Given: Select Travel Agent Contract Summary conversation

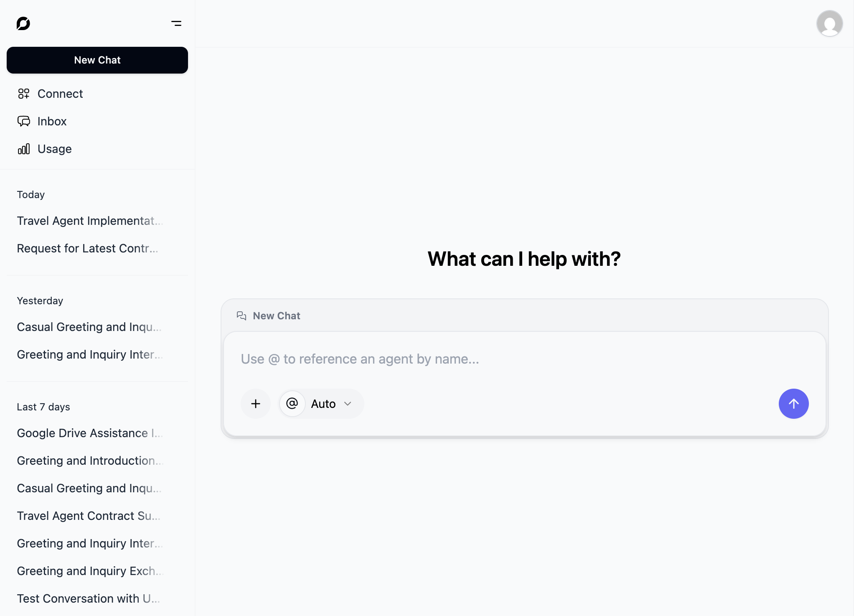Looking at the screenshot, I should [88, 516].
